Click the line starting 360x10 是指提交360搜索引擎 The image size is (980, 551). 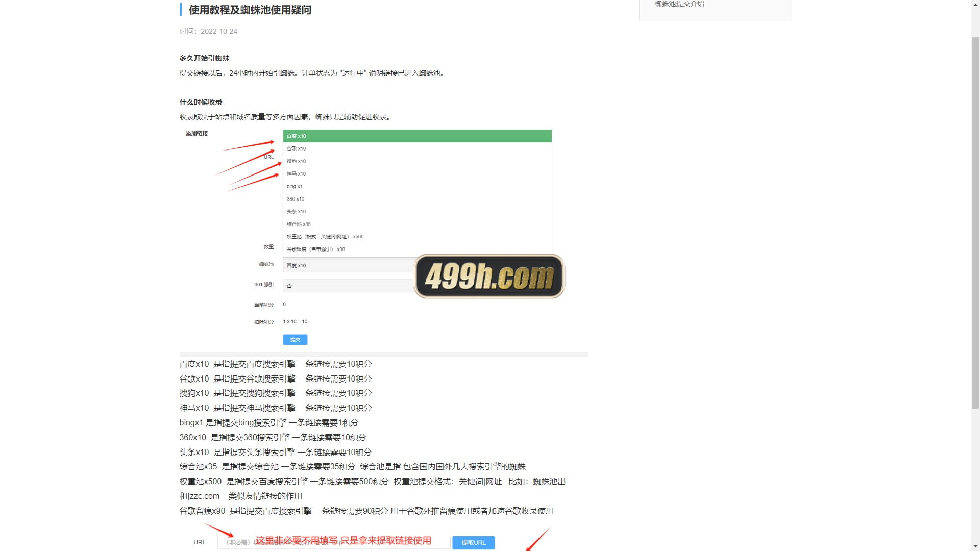[273, 438]
